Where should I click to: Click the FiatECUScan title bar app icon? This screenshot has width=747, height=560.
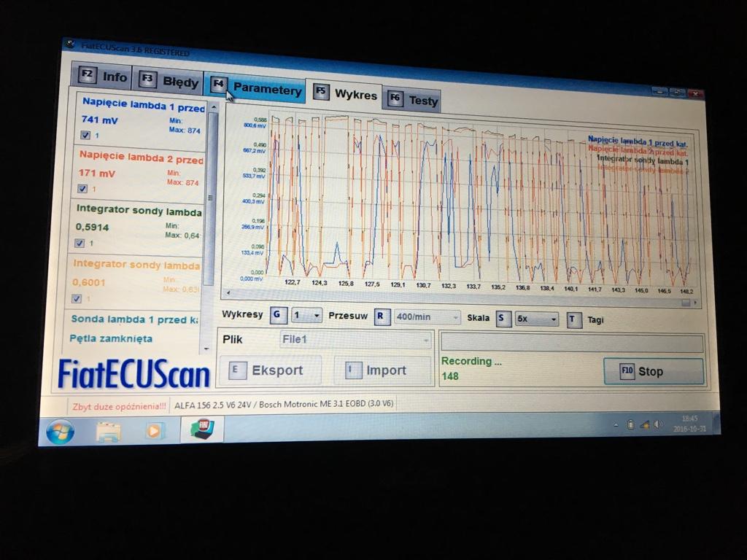71,44
